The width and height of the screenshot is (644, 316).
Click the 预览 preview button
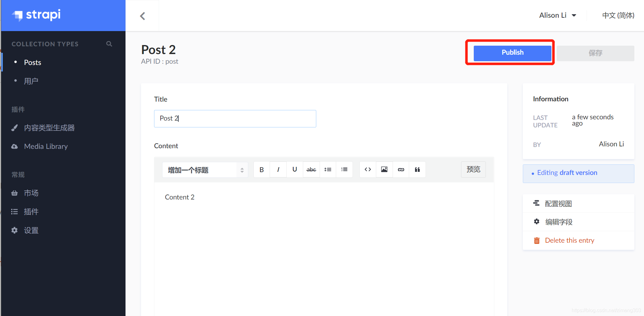click(x=473, y=170)
